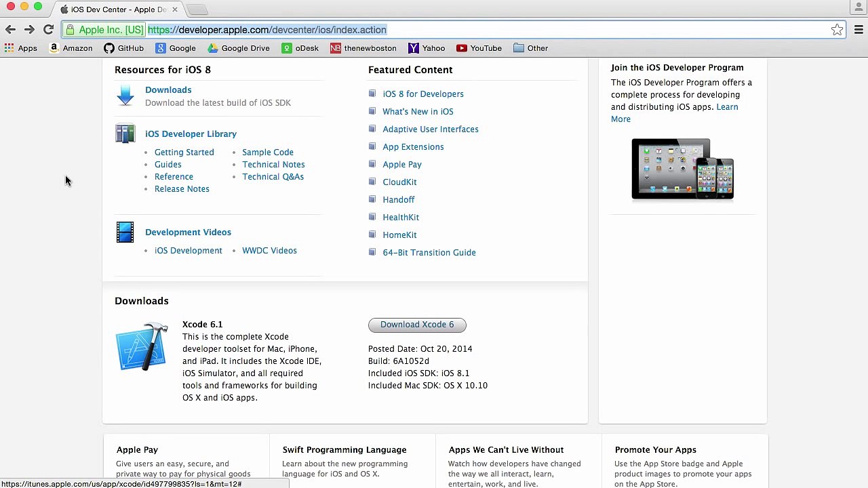This screenshot has height=488, width=868.
Task: Open the Handoff link
Action: [x=399, y=200]
